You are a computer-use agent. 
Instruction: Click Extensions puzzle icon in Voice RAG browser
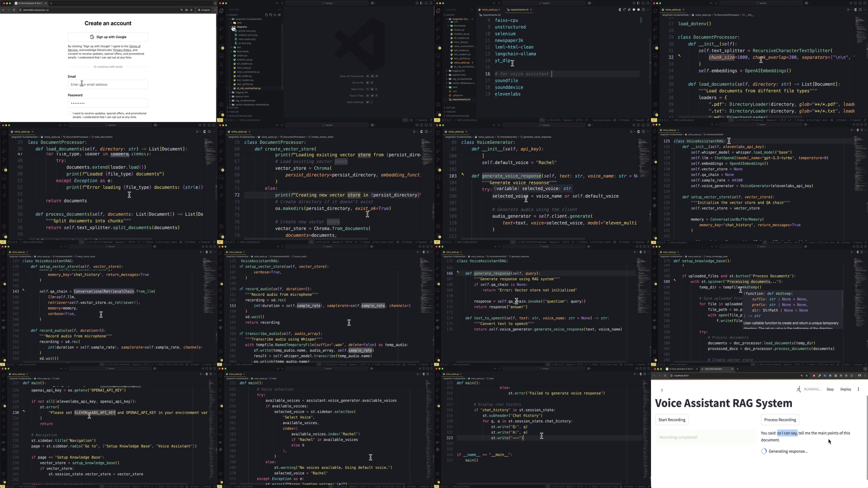(852, 375)
